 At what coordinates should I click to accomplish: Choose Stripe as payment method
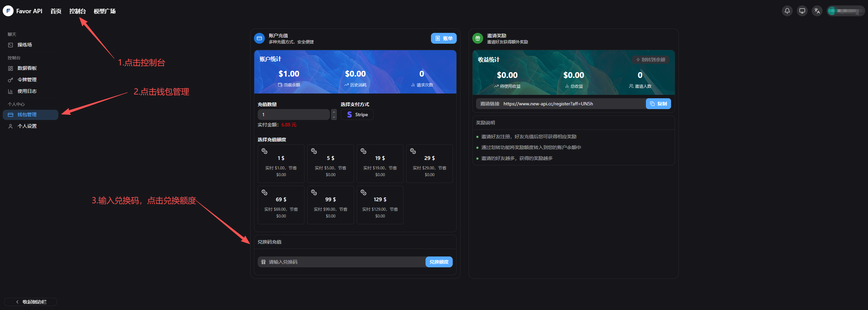[357, 115]
